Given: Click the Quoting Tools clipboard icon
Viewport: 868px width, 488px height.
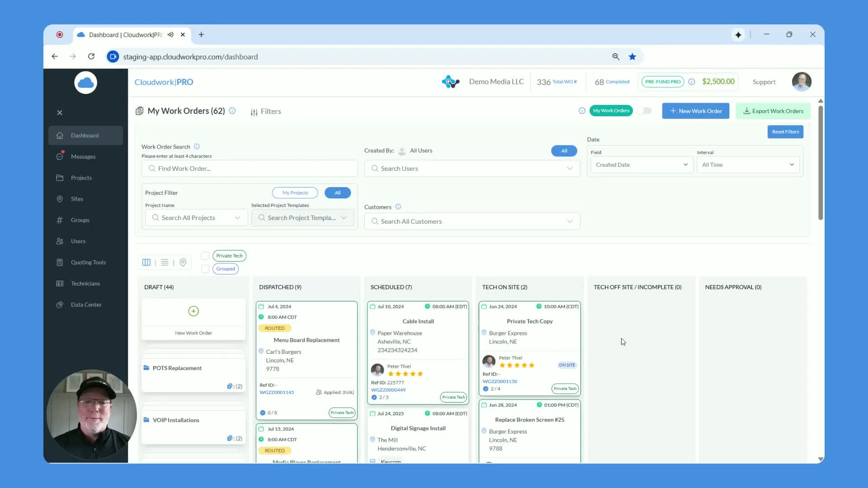Looking at the screenshot, I should tap(60, 263).
